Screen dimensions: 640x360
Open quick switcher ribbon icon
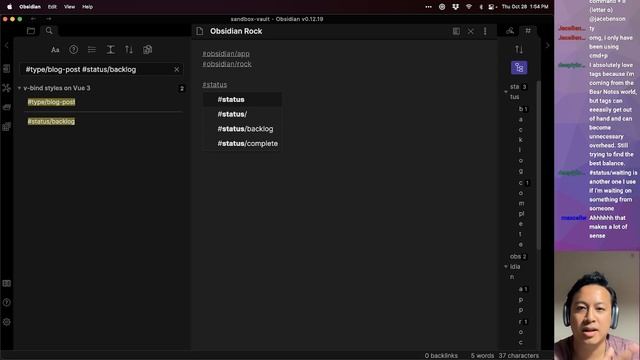click(x=7, y=69)
